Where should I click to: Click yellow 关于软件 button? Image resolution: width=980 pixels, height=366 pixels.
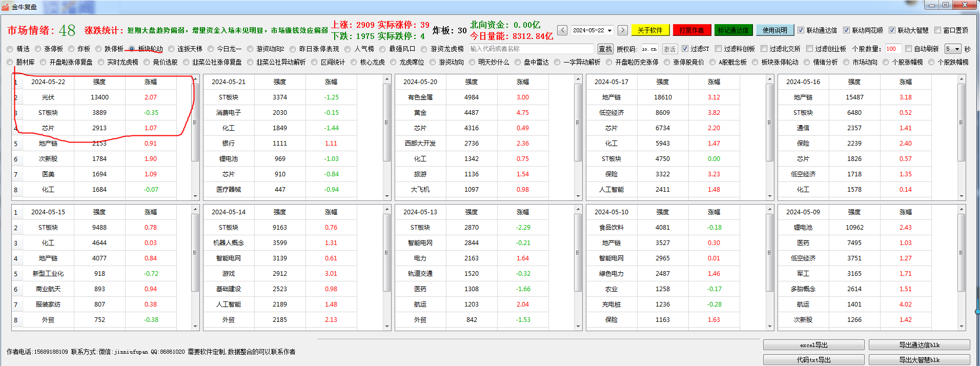[x=650, y=30]
